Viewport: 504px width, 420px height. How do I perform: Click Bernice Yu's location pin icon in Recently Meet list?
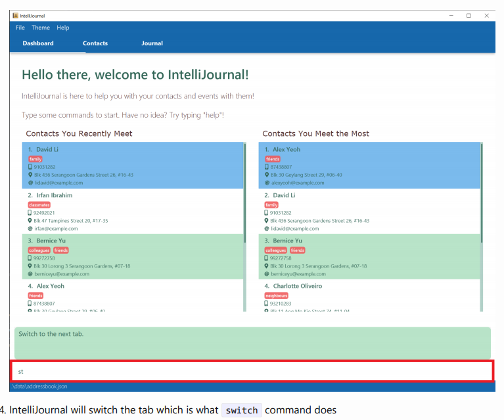(30, 266)
